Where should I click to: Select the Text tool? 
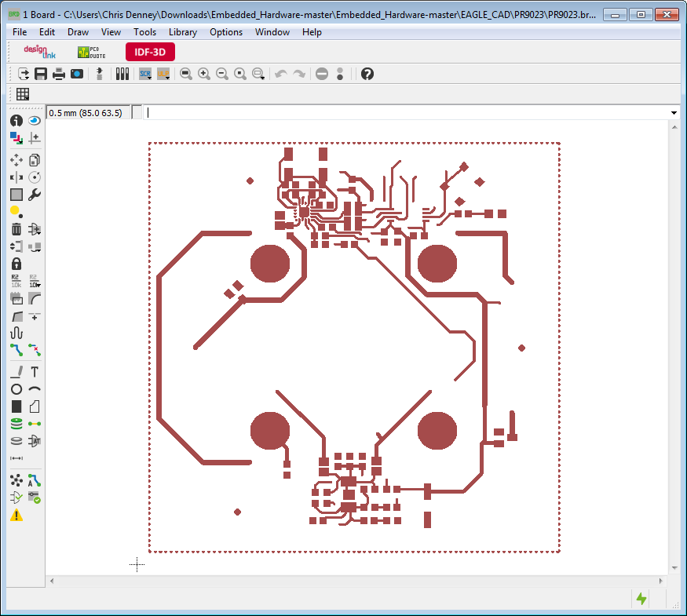[35, 372]
